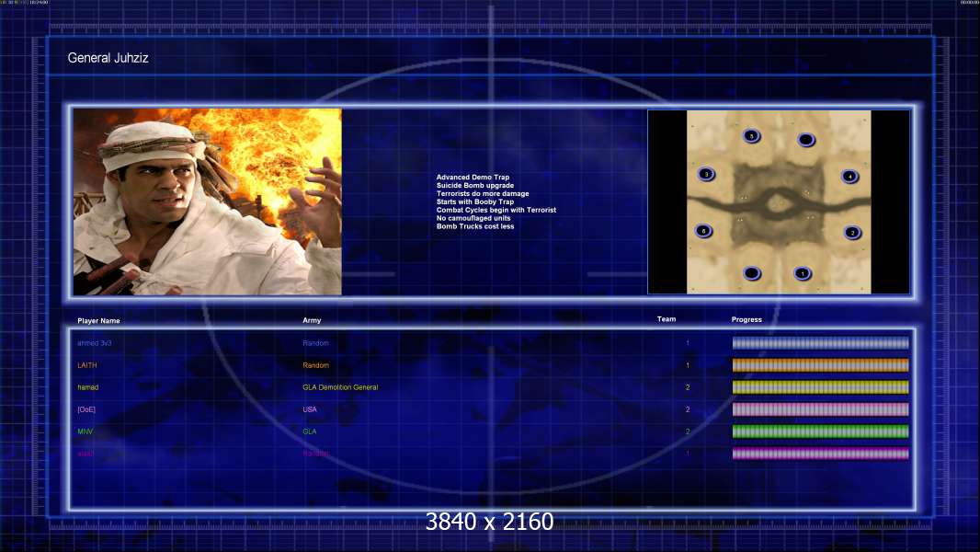Image resolution: width=980 pixels, height=552 pixels.
Task: Click start position marker 5 on map
Action: point(751,135)
